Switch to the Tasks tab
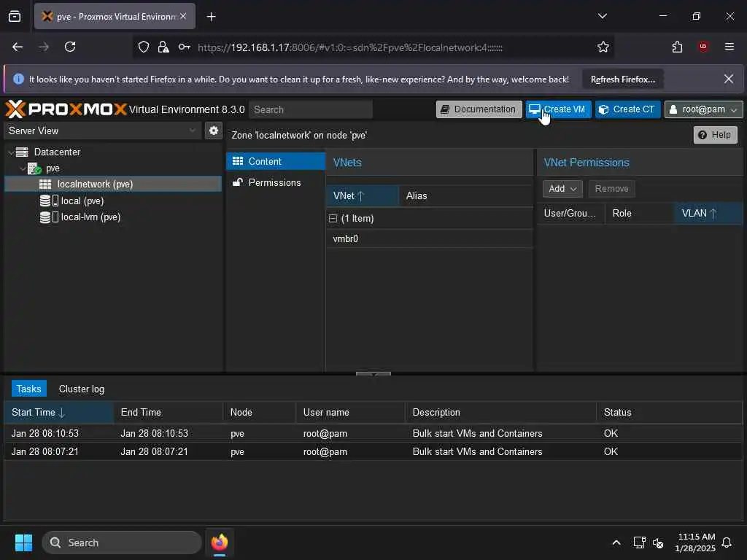This screenshot has height=560, width=747. coord(29,389)
